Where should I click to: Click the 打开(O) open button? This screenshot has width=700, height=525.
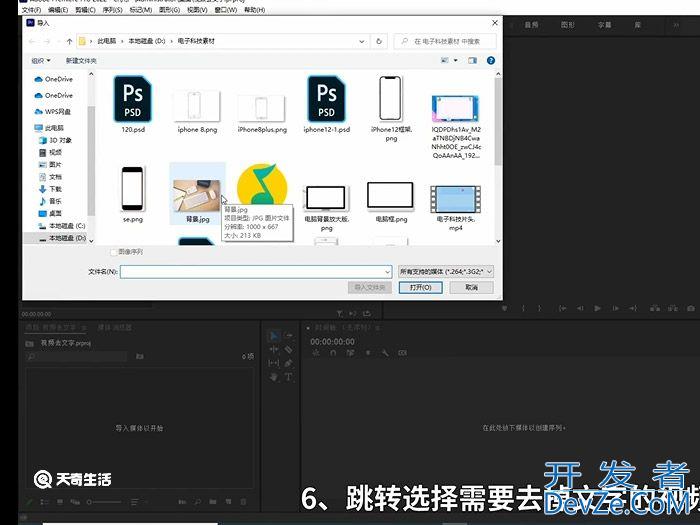(421, 287)
